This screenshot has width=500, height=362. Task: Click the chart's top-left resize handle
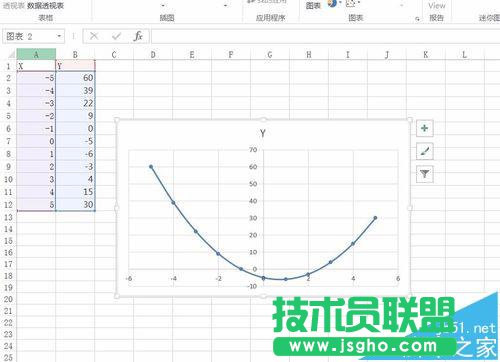117,120
